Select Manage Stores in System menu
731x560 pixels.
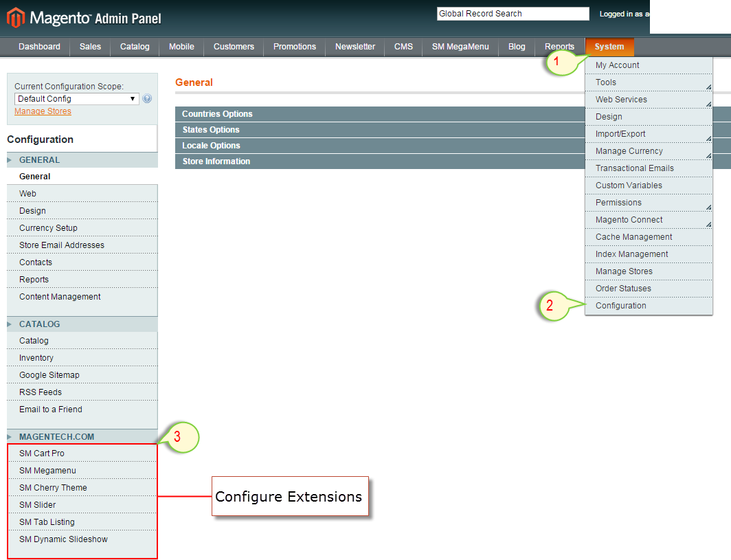point(649,272)
